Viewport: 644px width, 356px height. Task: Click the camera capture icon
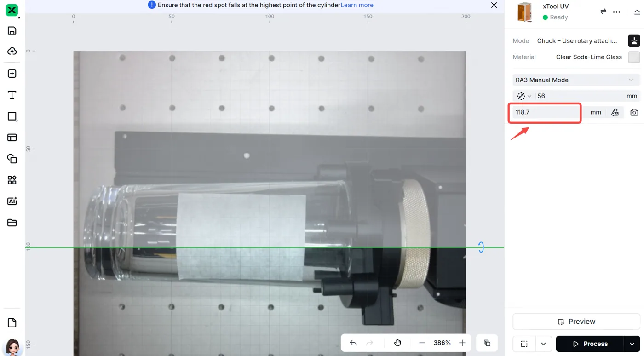click(x=634, y=112)
